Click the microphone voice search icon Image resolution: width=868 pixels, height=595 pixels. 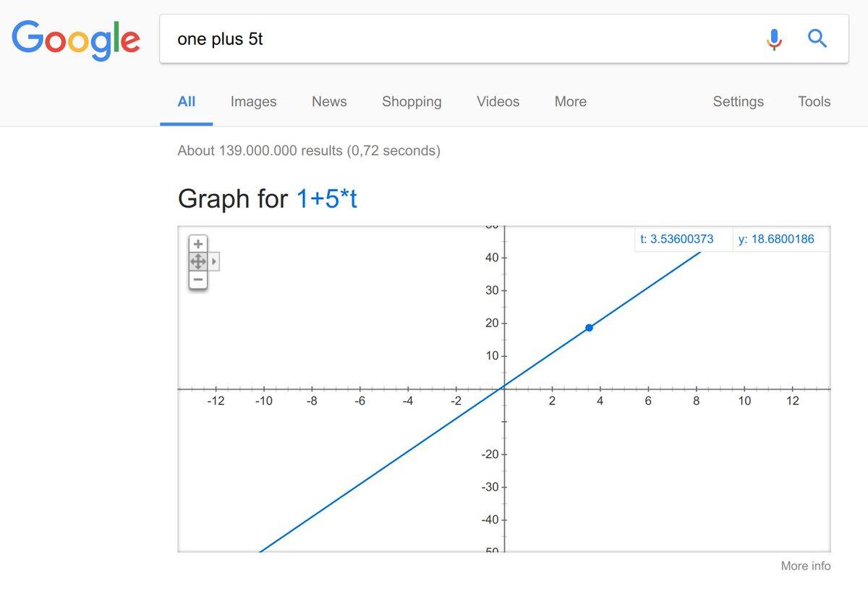tap(774, 39)
